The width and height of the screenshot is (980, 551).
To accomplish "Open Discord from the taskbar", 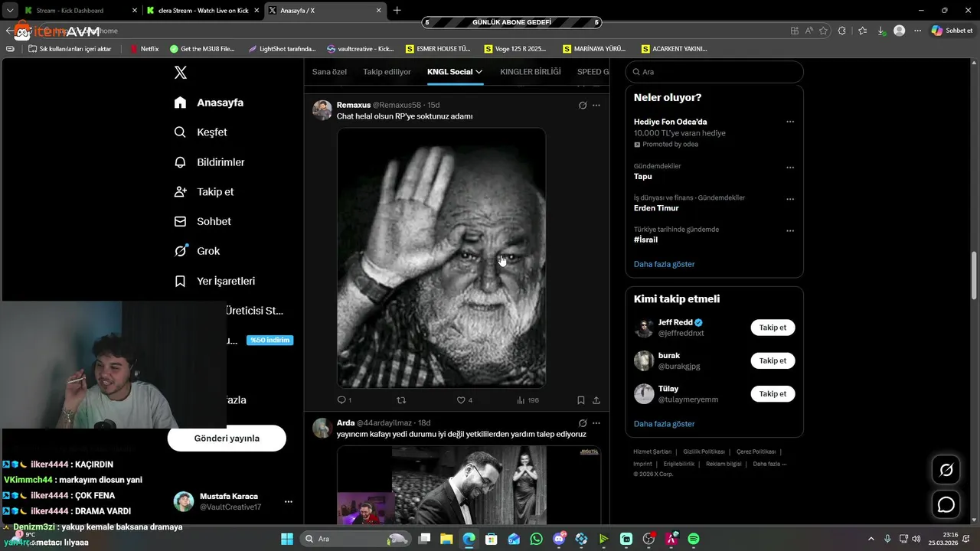I will (x=559, y=539).
